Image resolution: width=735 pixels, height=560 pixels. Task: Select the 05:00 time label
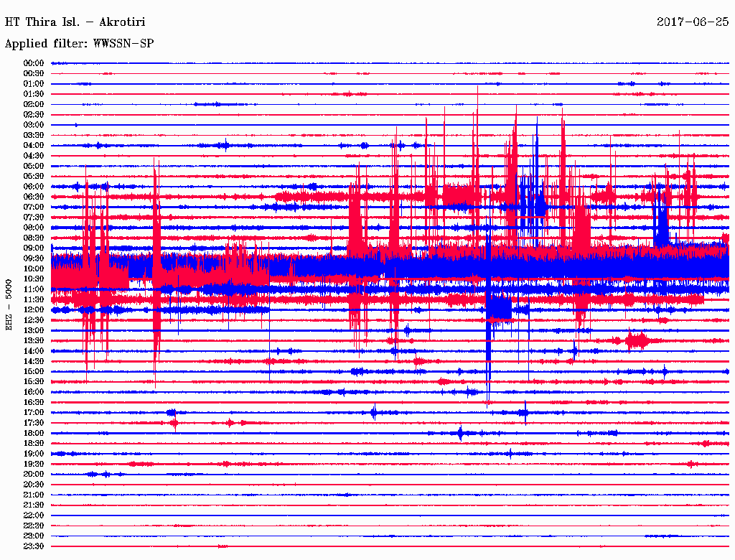tap(33, 166)
